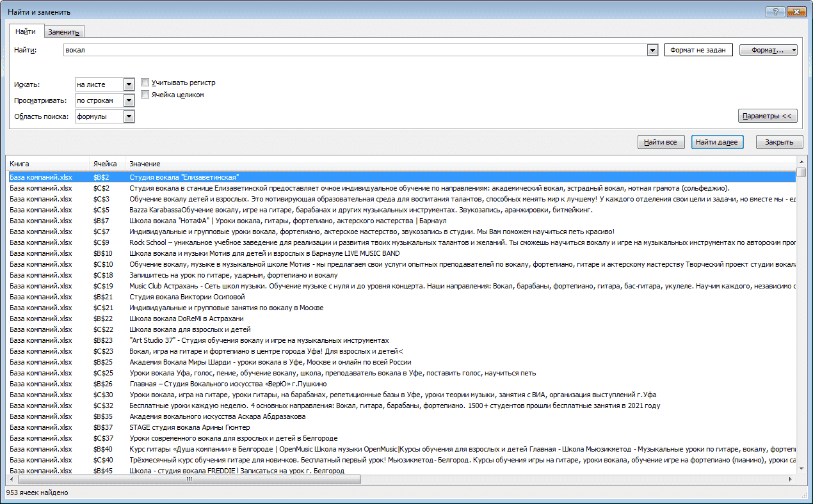Collapse options with Параметры << button
813x504 pixels.
pyautogui.click(x=768, y=116)
